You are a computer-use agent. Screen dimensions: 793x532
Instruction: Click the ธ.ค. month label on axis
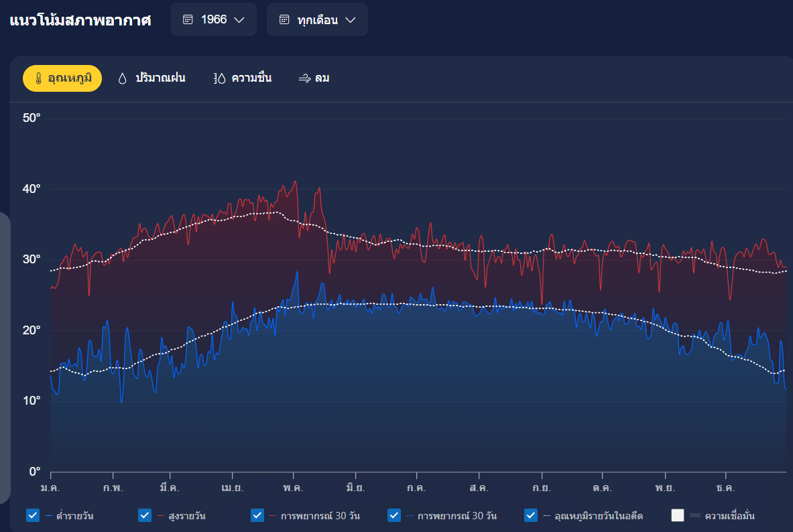[x=726, y=488]
